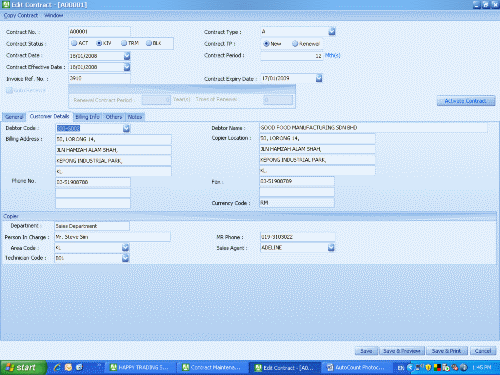The height and width of the screenshot is (375, 500).
Task: Click the Save & Print button
Action: (x=447, y=351)
